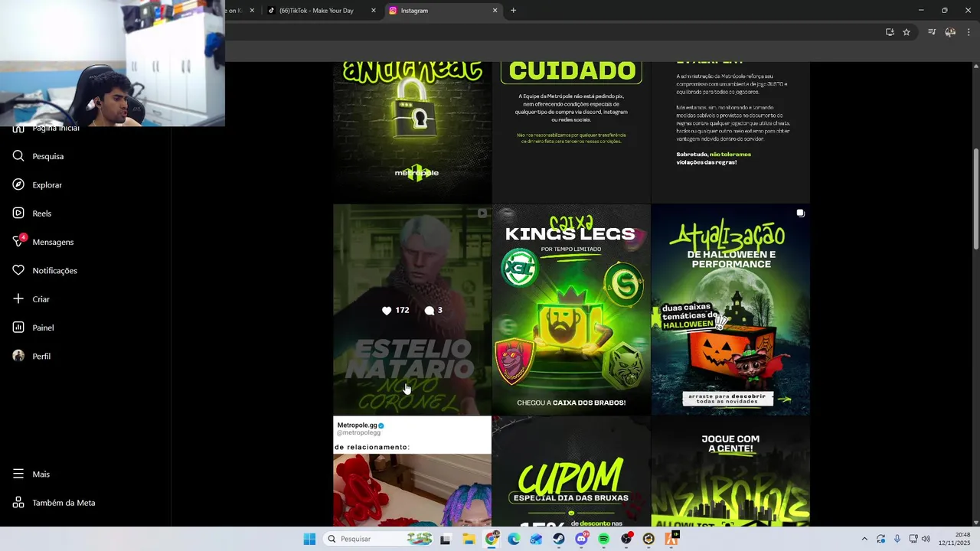
Task: Open the network tray icon
Action: 913,539
